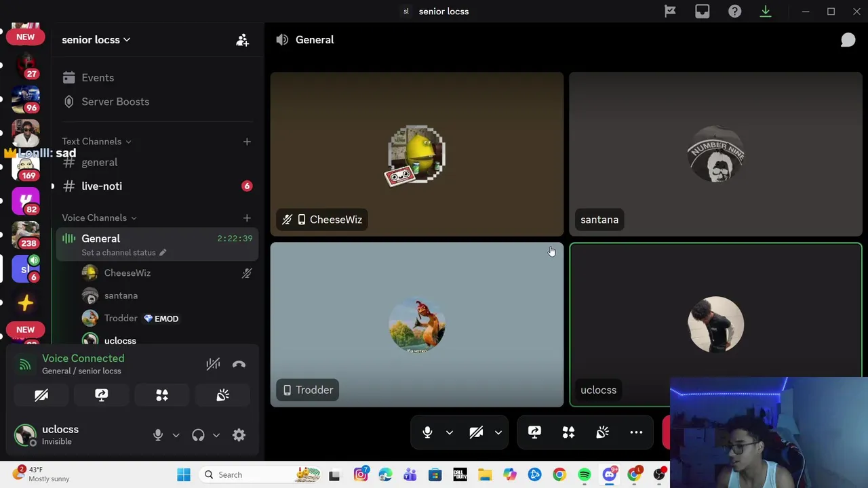Open User Settings gear icon
The height and width of the screenshot is (488, 868).
point(239,435)
